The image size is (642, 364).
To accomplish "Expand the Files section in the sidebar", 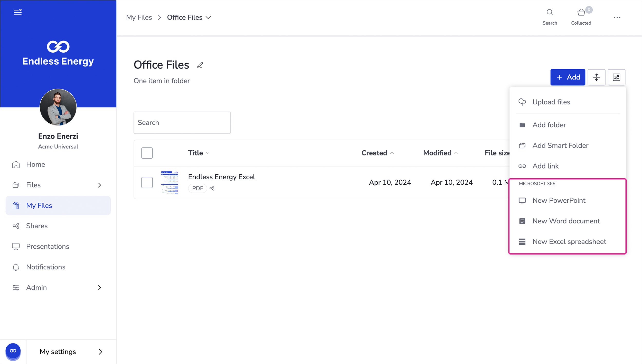I will [99, 185].
